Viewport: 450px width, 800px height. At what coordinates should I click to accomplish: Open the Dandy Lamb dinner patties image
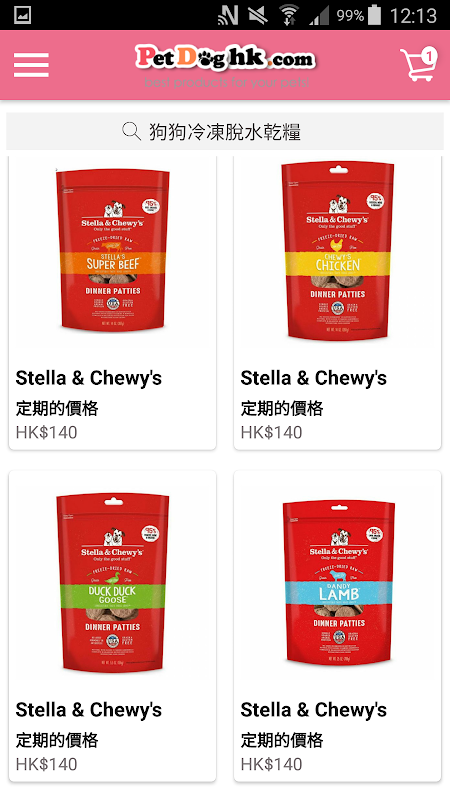click(x=337, y=583)
